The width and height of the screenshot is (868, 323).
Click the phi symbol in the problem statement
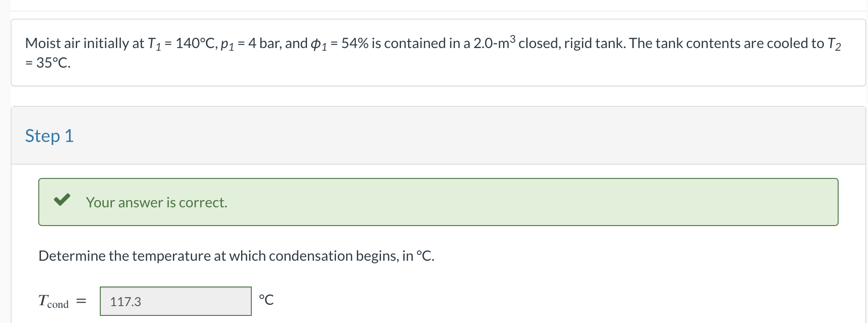(x=316, y=44)
